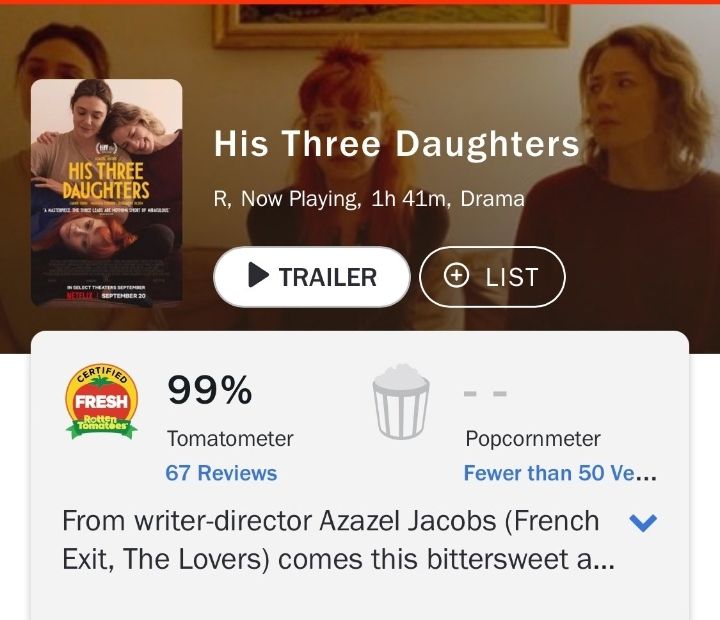
Task: Click the Drama genre text
Action: tap(492, 199)
